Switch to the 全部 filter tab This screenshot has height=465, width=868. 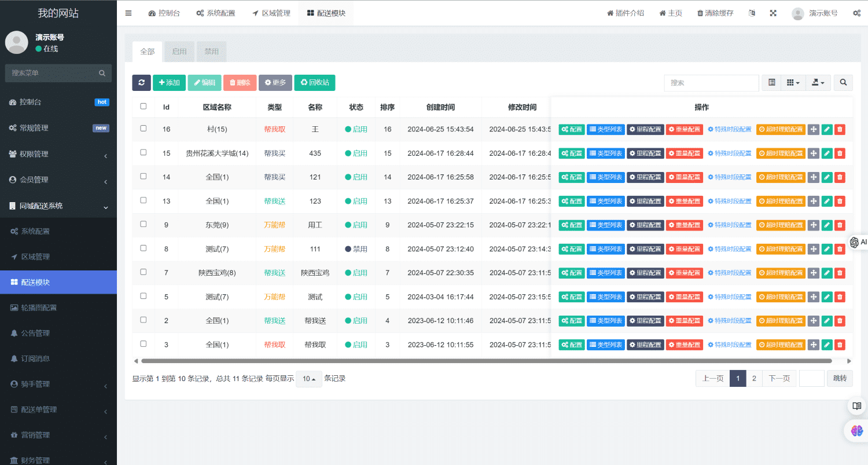(x=148, y=52)
